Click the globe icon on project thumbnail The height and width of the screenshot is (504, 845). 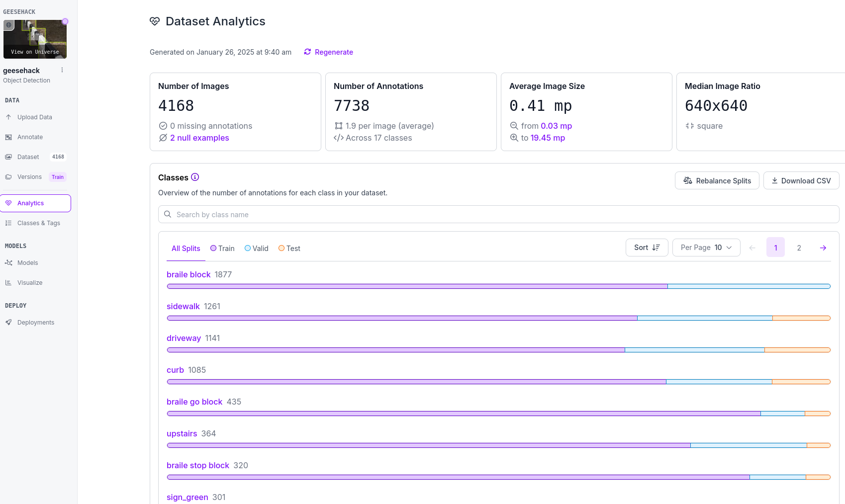(x=9, y=25)
